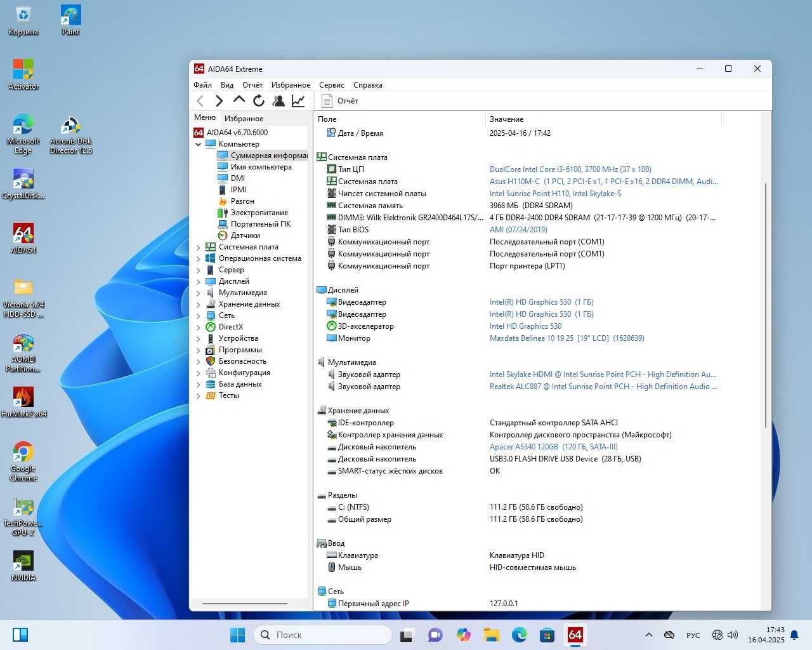Open the AOMEI Partition desktop shortcut
The image size is (812, 650).
tap(23, 354)
